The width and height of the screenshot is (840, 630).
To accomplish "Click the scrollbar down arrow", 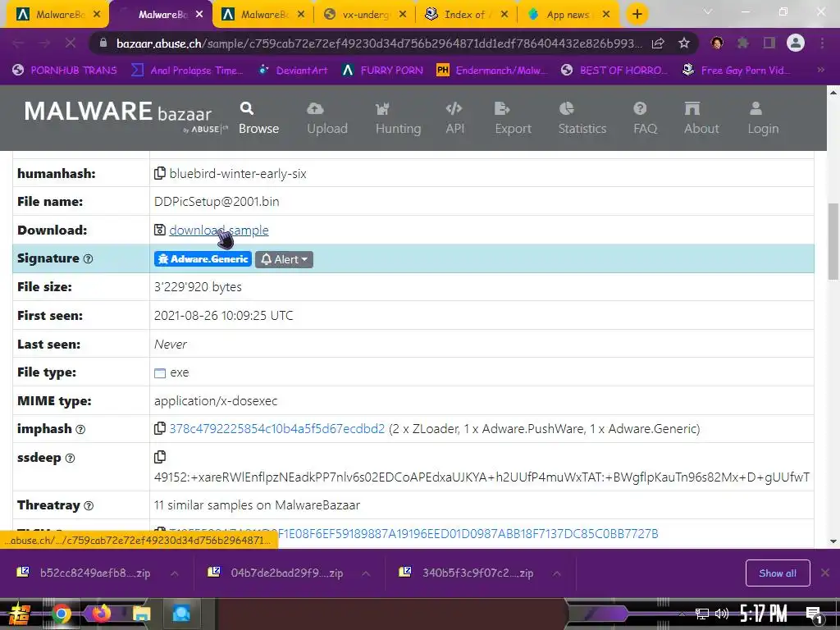I will (x=833, y=541).
